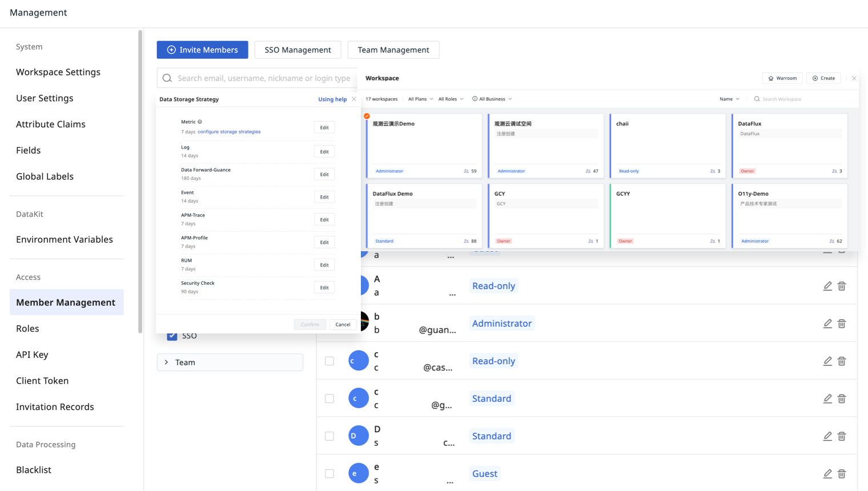
Task: Click the edit pencil icon for Read-only member A
Action: pos(827,286)
